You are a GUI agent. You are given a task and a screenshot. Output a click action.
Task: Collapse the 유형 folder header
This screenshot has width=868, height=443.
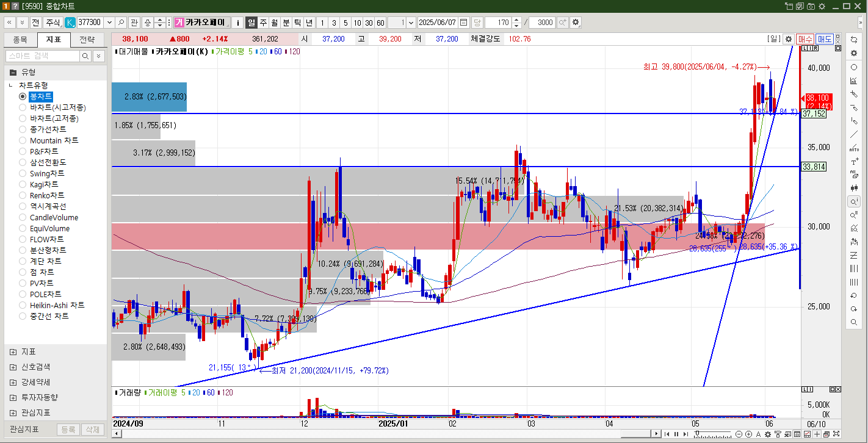click(55, 72)
